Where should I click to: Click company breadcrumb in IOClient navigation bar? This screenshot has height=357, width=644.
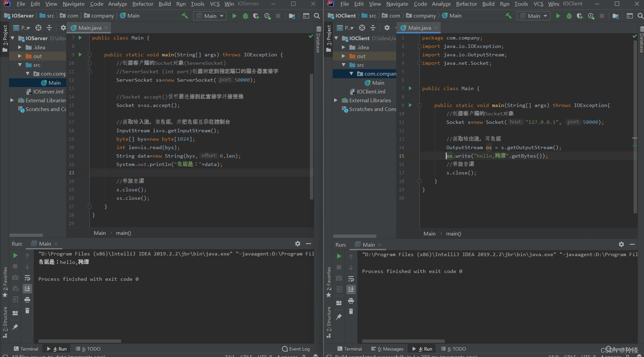pyautogui.click(x=421, y=16)
